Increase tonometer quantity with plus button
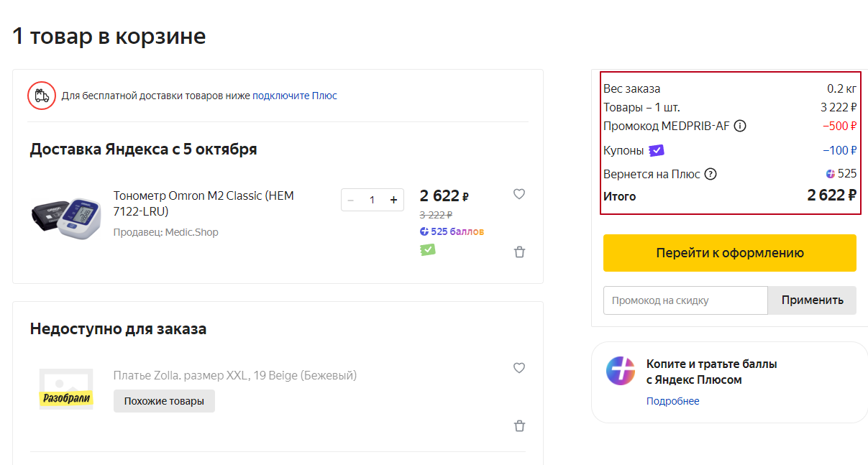The image size is (868, 465). 393,200
